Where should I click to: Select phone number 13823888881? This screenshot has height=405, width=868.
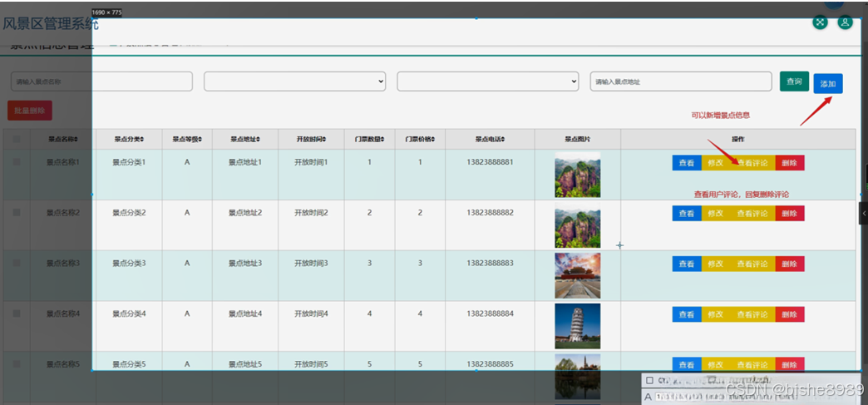490,162
